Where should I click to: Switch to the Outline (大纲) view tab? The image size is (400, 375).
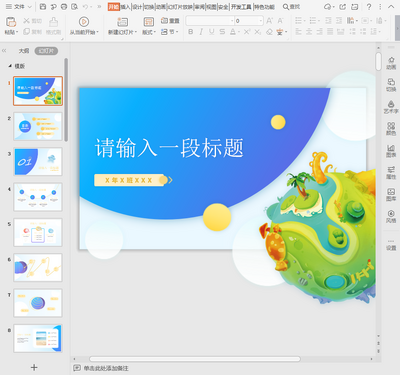coord(24,51)
